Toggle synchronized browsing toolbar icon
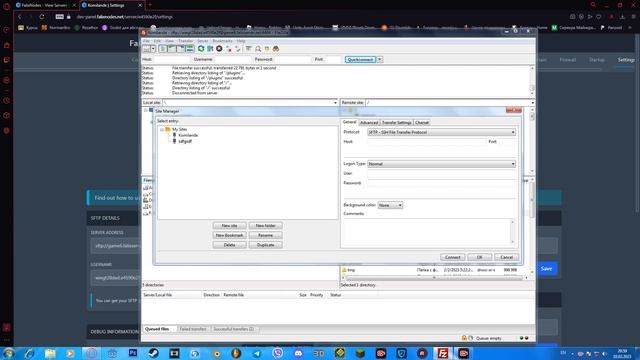This screenshot has width=640, height=360. (267, 49)
